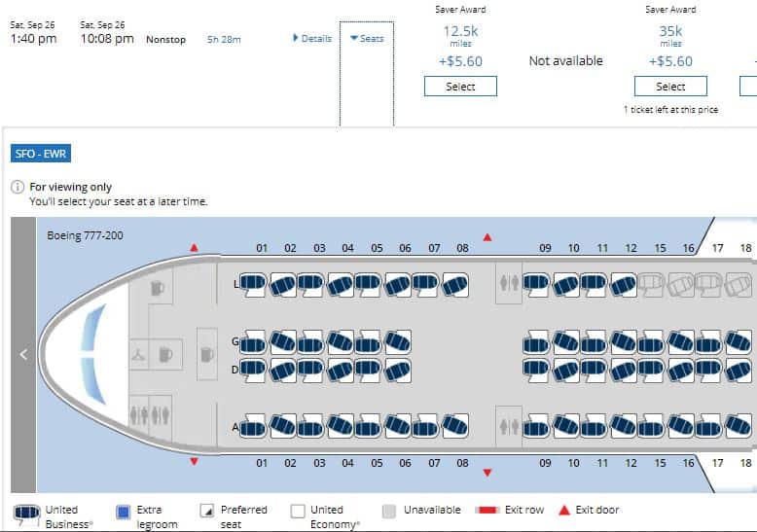Click the 10:08 pm arrival time

[x=107, y=39]
